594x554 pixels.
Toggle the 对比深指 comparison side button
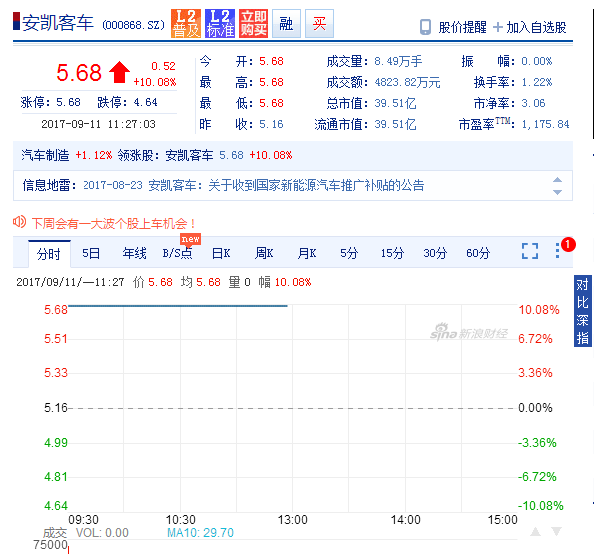point(583,311)
